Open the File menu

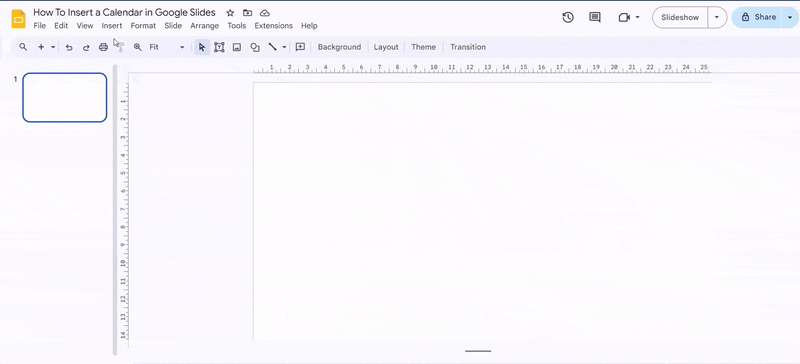click(x=39, y=26)
